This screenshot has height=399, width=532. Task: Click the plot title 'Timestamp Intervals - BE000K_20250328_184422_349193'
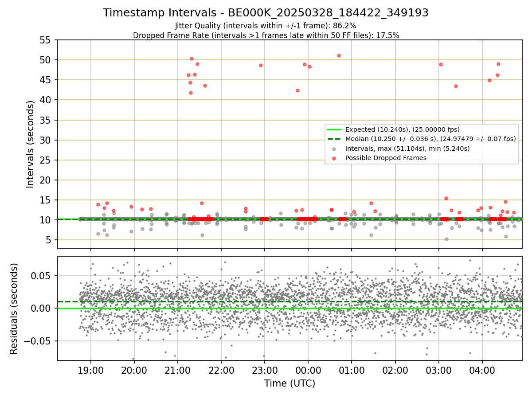click(266, 13)
